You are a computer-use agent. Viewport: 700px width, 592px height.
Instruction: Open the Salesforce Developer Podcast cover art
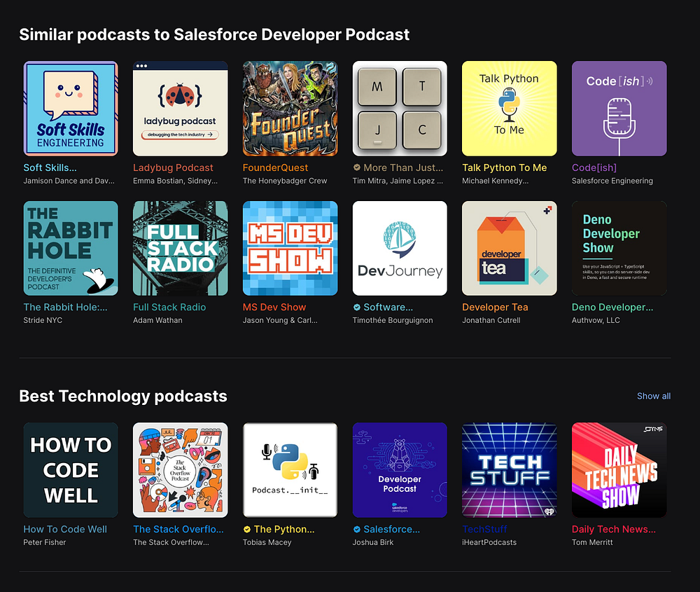(400, 470)
